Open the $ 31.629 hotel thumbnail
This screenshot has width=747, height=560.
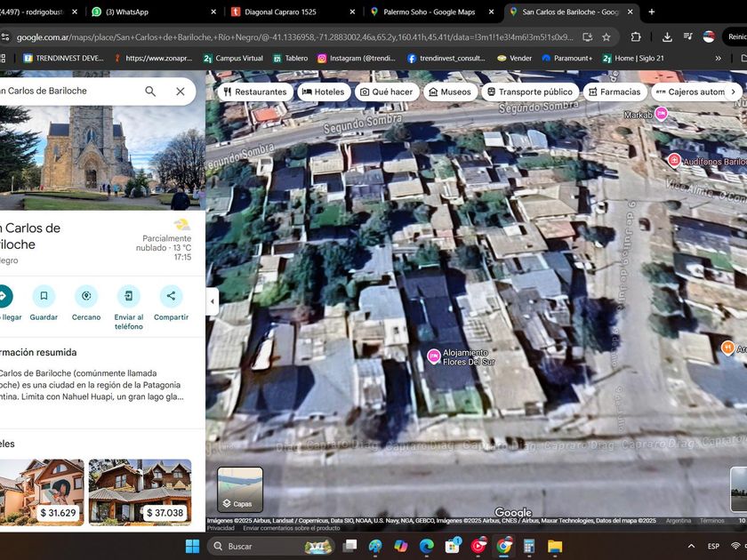[42, 492]
